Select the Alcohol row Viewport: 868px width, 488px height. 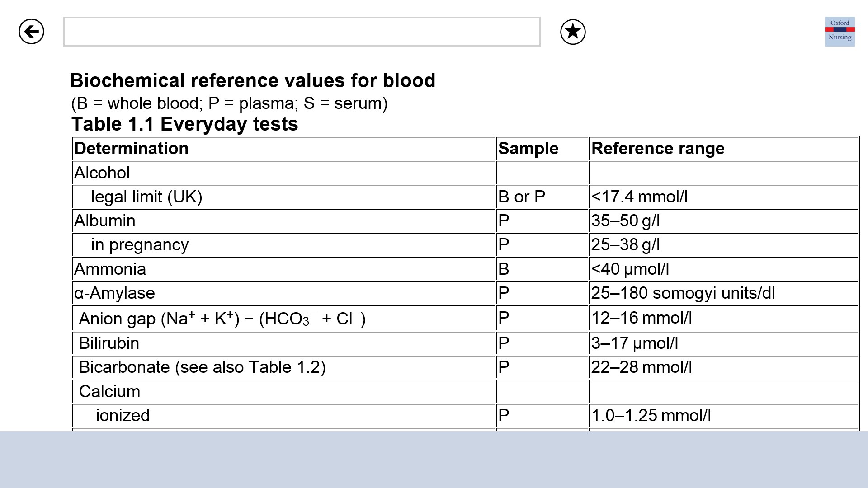point(102,173)
